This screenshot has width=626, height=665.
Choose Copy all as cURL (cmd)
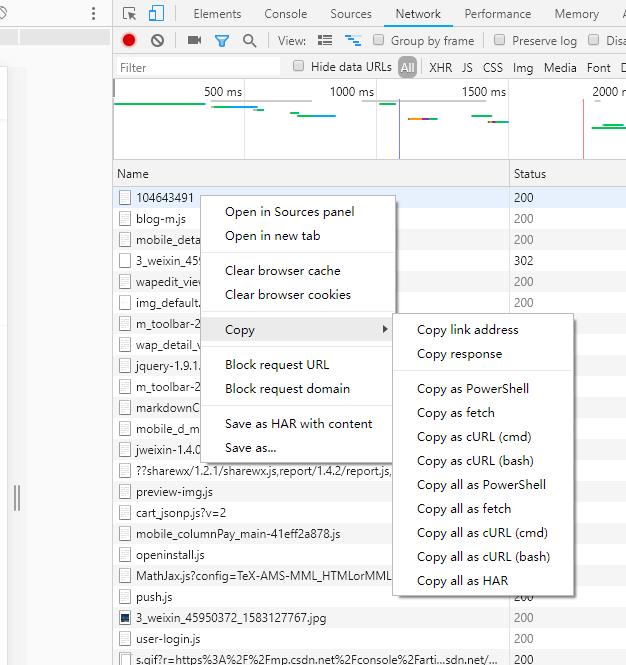(x=483, y=533)
